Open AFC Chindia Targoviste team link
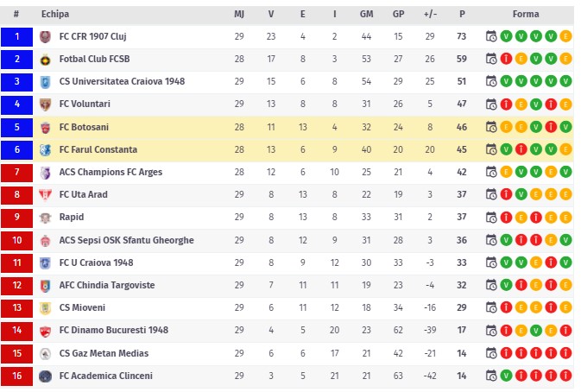This screenshot has height=392, width=581. pyautogui.click(x=108, y=285)
